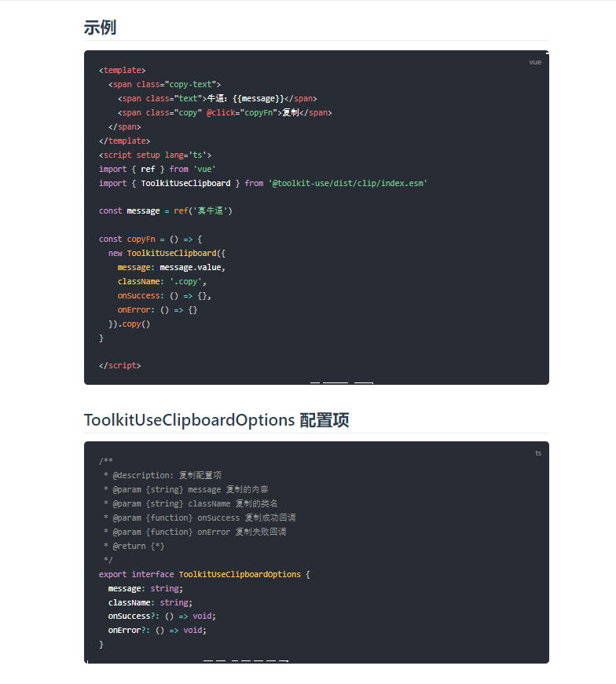Click the vue language label on code block
616x684 pixels.
[535, 62]
